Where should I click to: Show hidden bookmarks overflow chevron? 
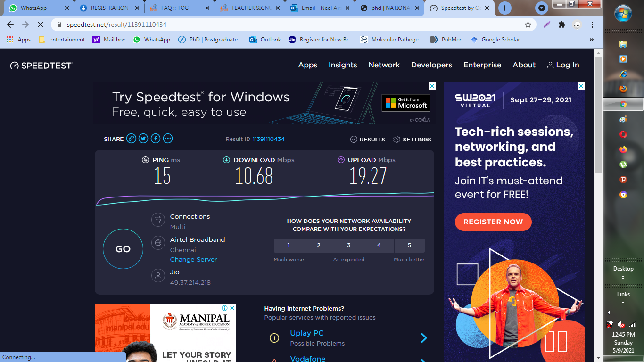pyautogui.click(x=592, y=40)
